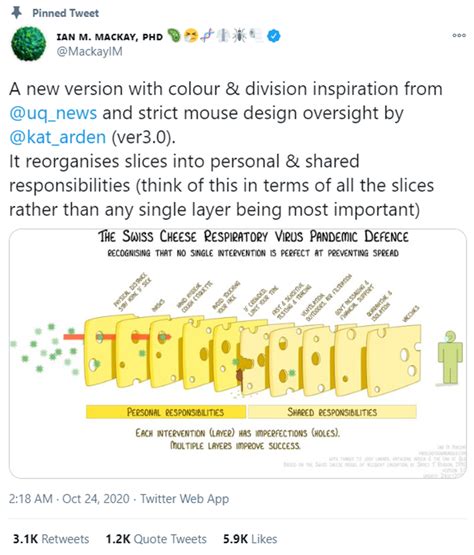The image size is (474, 555).
Task: Click the blue verified badge icon
Action: point(274,36)
